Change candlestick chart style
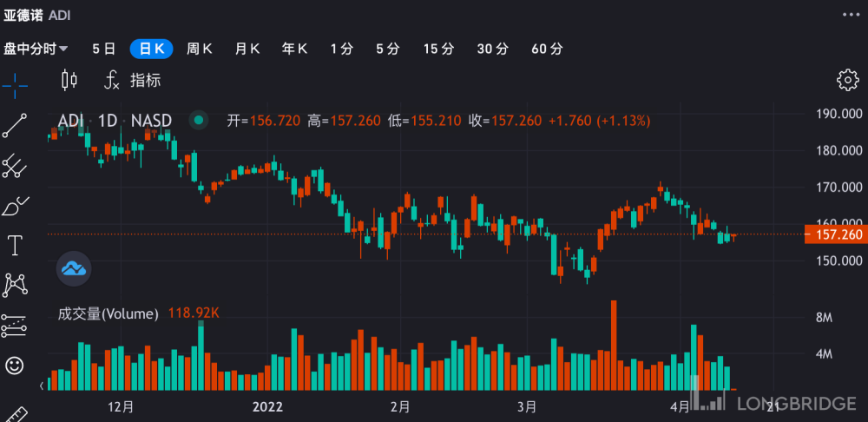The width and height of the screenshot is (868, 422). [x=69, y=80]
